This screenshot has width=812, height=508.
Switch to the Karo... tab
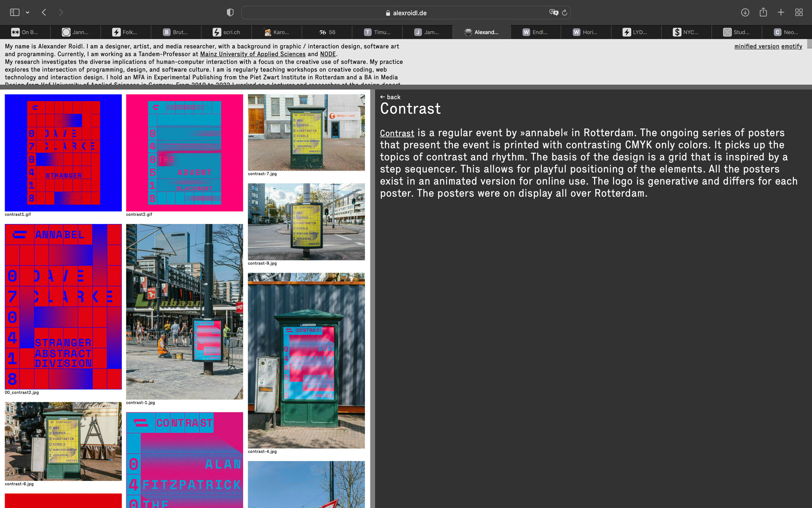click(x=277, y=32)
